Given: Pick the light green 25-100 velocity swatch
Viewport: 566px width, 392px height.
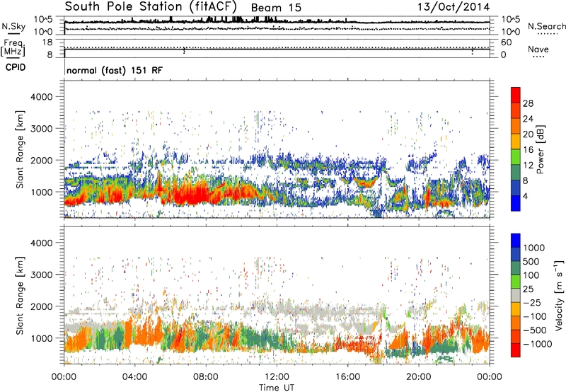Looking at the screenshot, I should click(516, 282).
